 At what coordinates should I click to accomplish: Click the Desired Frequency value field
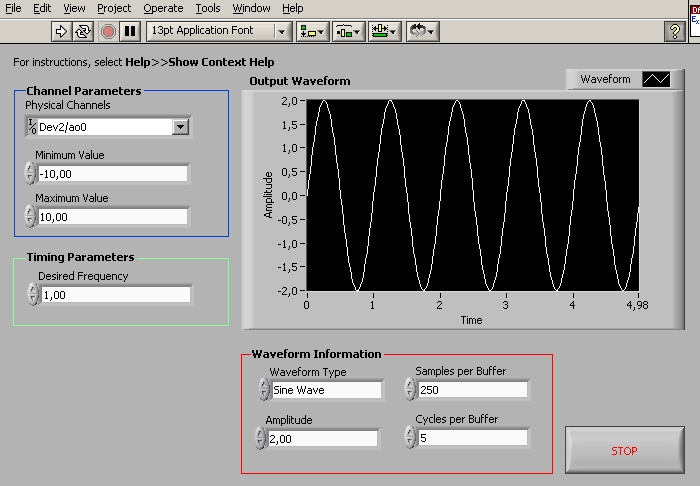pyautogui.click(x=116, y=295)
